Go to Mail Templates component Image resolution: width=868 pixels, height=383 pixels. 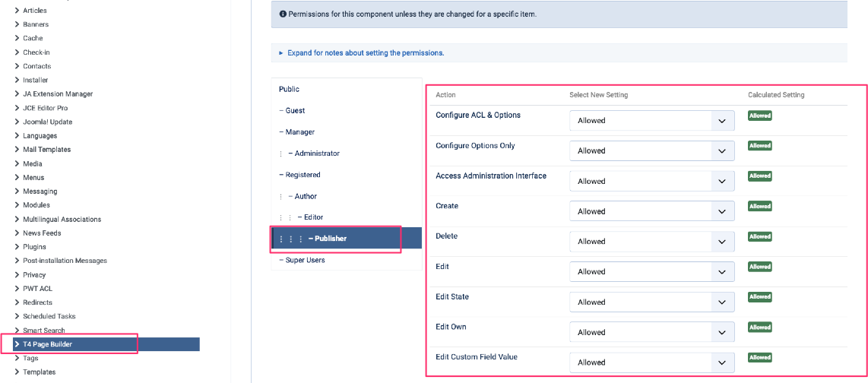tap(46, 150)
